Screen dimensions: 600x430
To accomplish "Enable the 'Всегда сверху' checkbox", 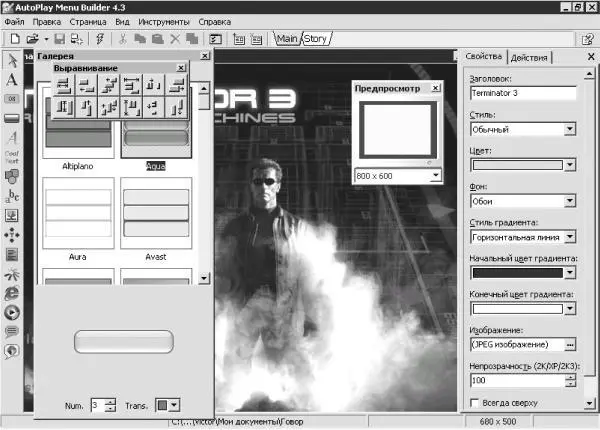I will pyautogui.click(x=475, y=402).
